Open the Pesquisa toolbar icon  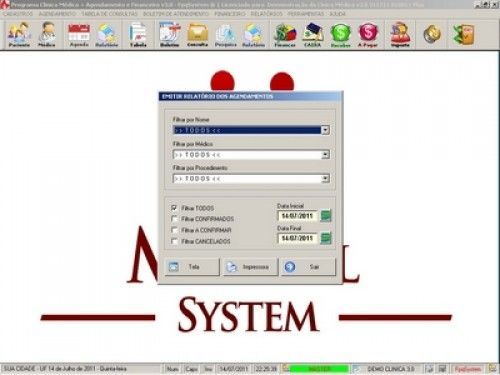pyautogui.click(x=226, y=35)
